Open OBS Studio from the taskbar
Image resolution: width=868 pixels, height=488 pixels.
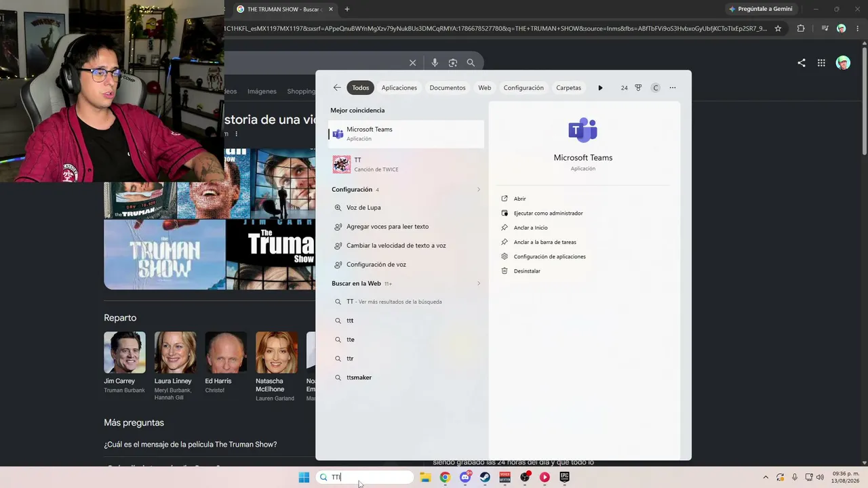click(x=525, y=477)
